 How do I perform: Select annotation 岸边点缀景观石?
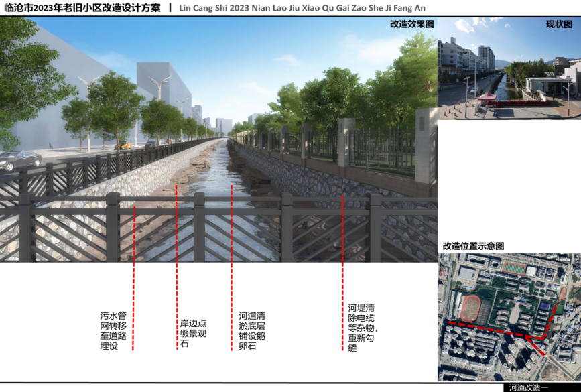[x=193, y=334]
